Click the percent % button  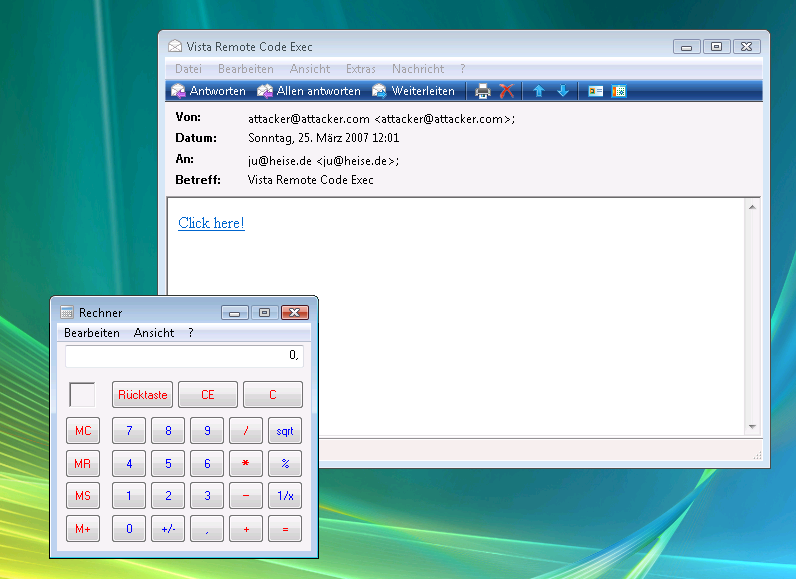(285, 463)
